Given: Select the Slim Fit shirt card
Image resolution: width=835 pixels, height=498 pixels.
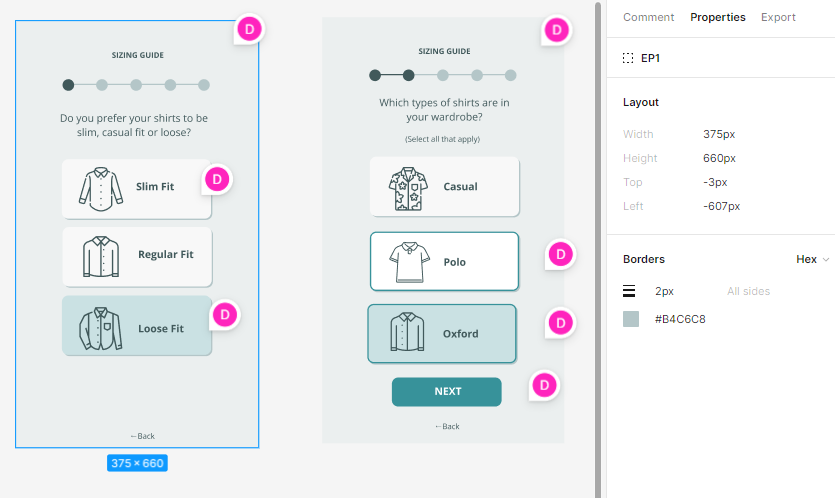Looking at the screenshot, I should [x=137, y=189].
